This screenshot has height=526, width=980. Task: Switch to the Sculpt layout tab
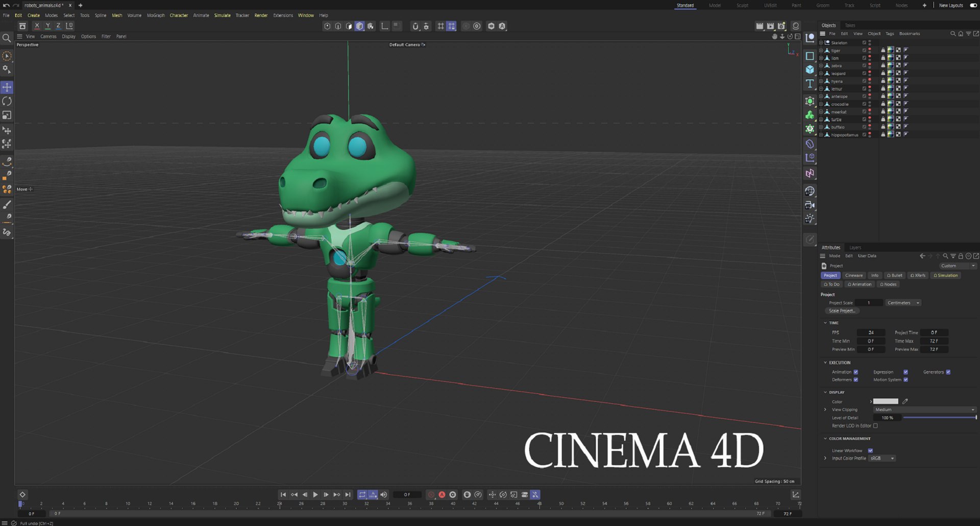point(742,5)
